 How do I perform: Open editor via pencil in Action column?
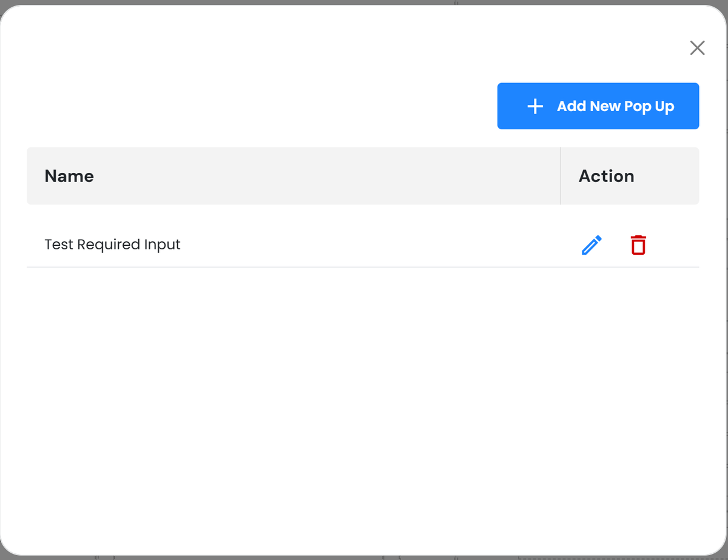[x=591, y=245]
